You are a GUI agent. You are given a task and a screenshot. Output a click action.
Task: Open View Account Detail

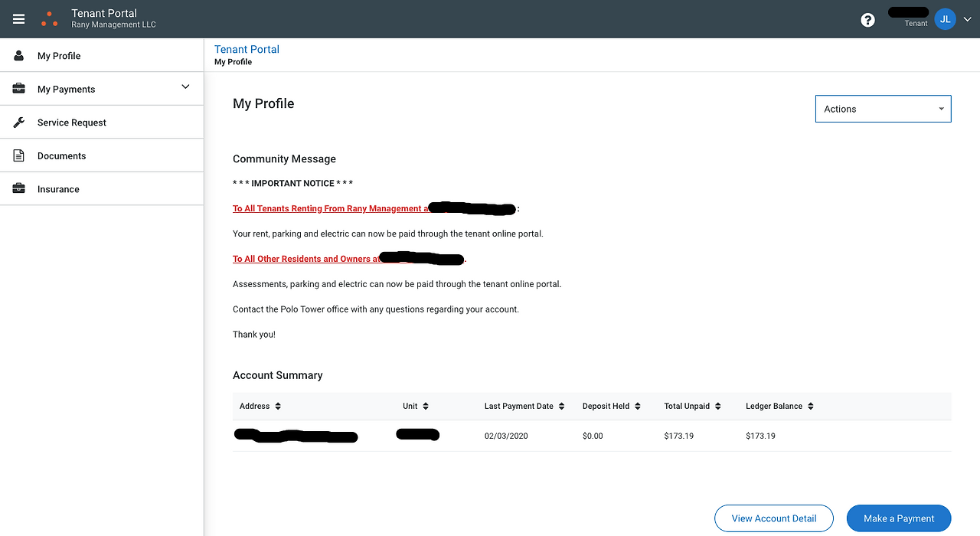coord(773,518)
